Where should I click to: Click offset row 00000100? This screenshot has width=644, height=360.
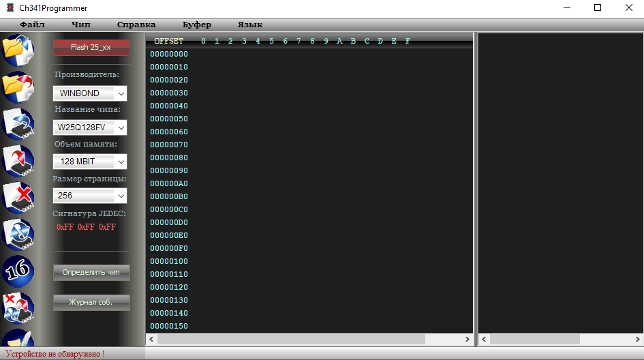169,261
